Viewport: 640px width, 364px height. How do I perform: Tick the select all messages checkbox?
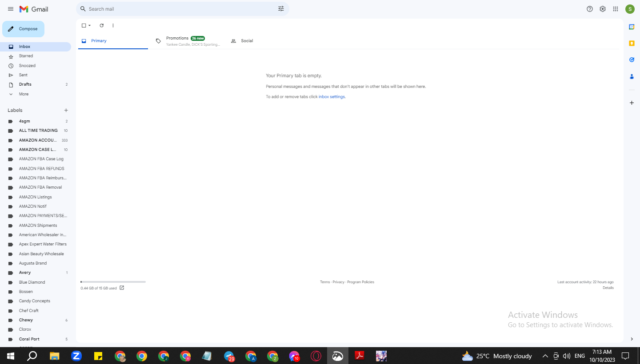click(84, 26)
